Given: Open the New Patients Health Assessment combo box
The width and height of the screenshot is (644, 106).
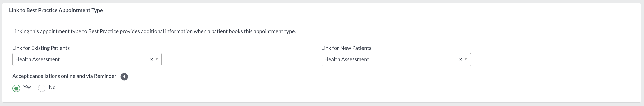Looking at the screenshot, I should coord(396,59).
